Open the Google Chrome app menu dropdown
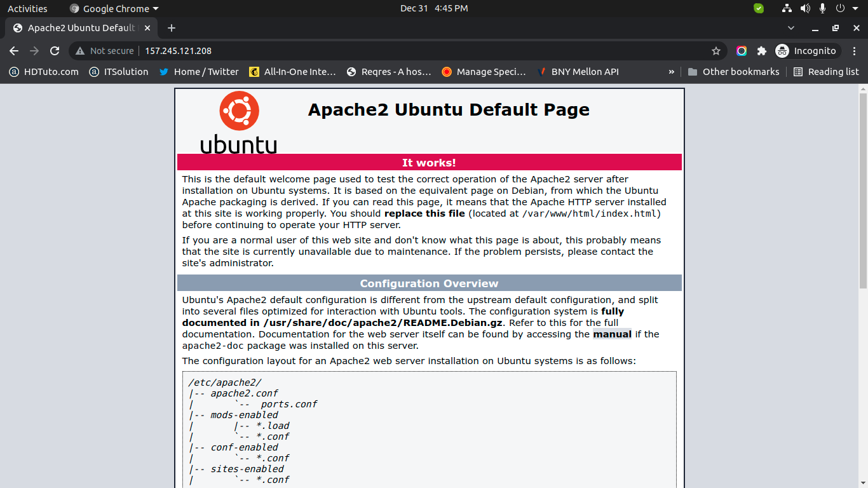This screenshot has width=868, height=488. [114, 8]
